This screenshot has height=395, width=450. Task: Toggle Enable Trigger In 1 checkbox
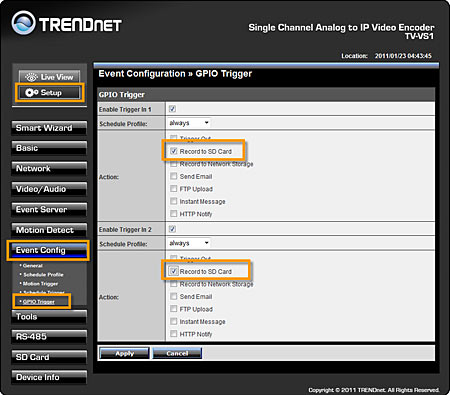[172, 109]
